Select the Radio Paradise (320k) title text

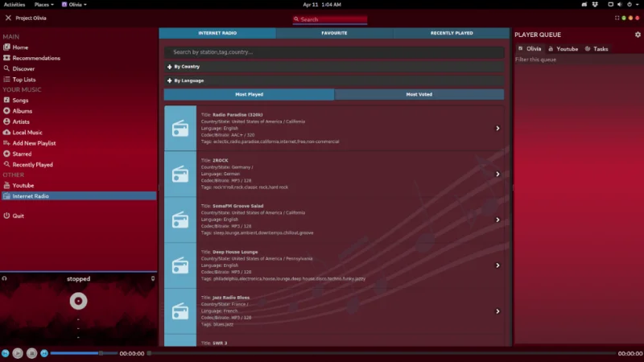pyautogui.click(x=237, y=114)
